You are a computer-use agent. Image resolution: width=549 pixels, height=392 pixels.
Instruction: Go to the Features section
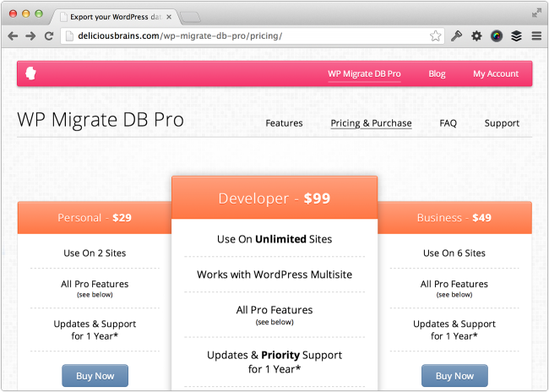284,123
